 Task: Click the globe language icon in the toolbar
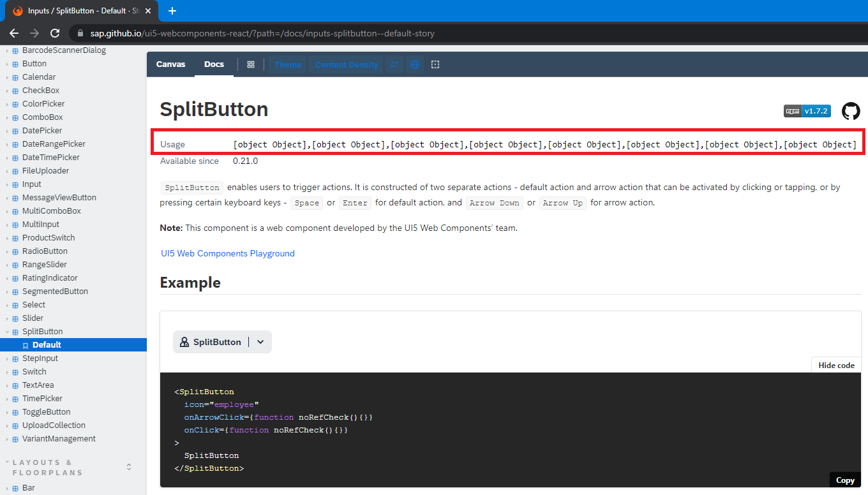click(x=415, y=64)
